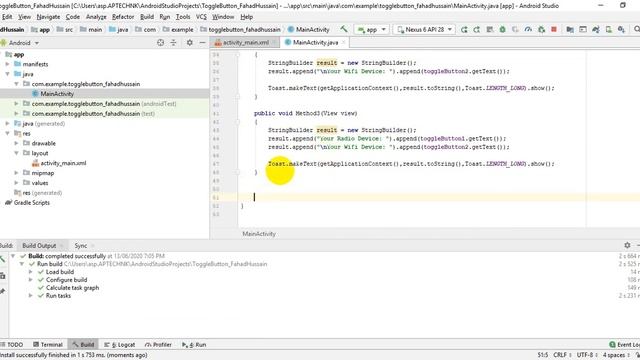Screen dimensions: 640x360
Task: Click the red Stop button
Action: (x=554, y=29)
